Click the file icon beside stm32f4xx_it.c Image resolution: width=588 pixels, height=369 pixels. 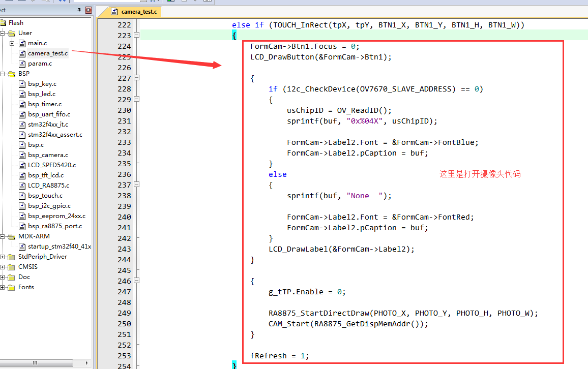(x=22, y=125)
